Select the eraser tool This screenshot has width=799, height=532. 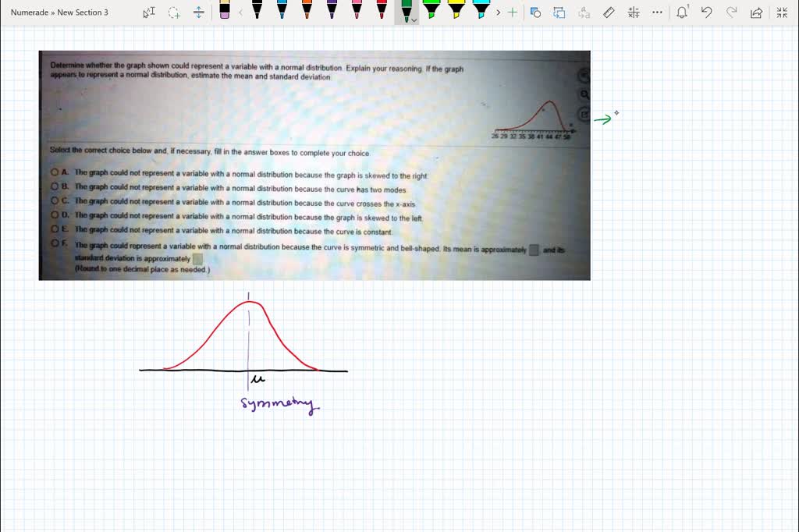225,10
